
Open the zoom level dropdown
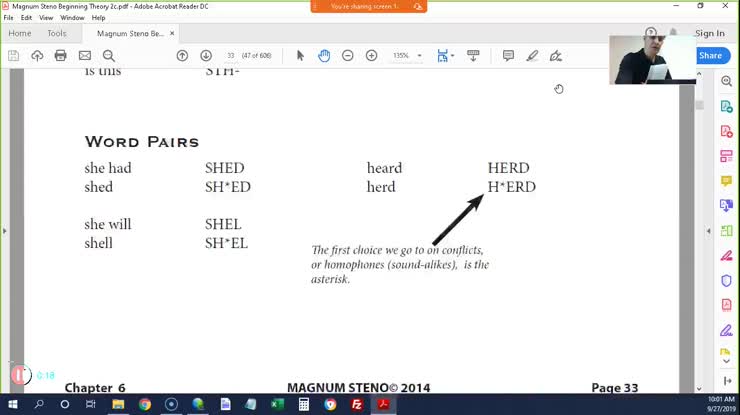coord(420,56)
